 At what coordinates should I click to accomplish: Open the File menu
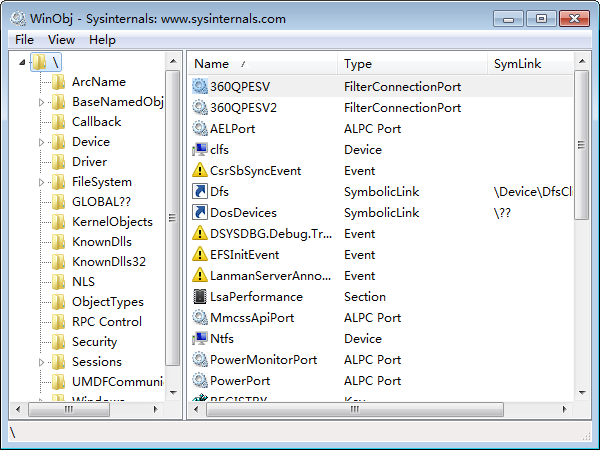pos(24,40)
